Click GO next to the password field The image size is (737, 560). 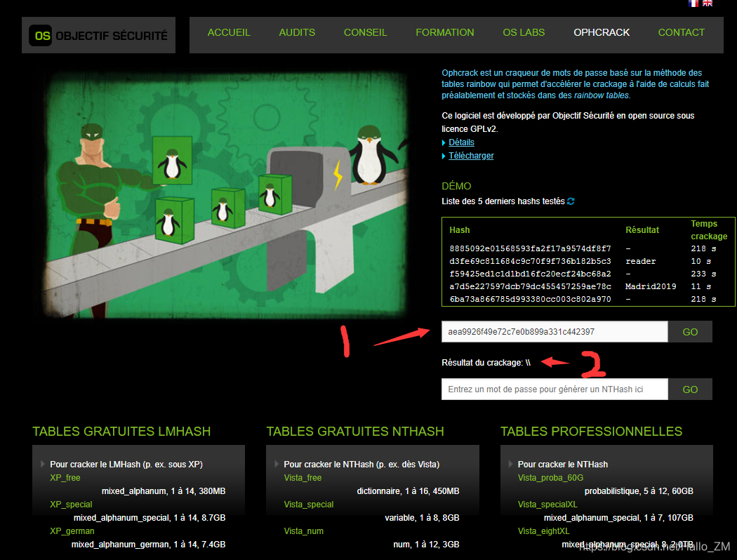690,389
